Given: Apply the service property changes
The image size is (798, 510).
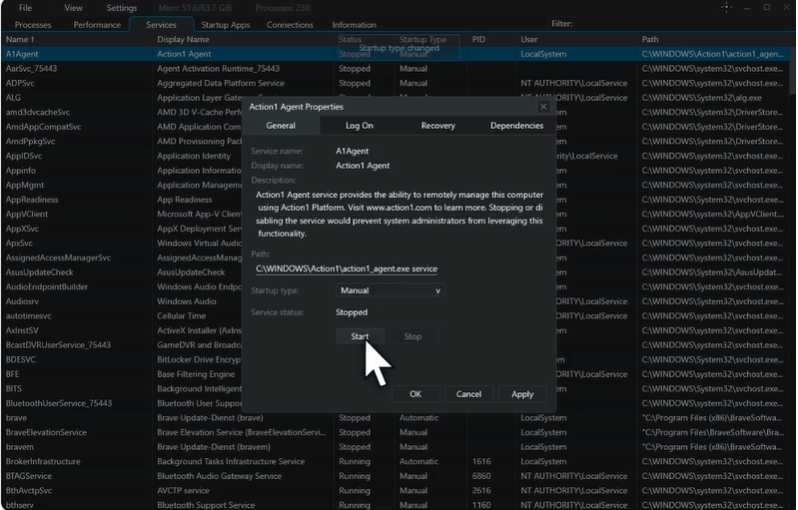Looking at the screenshot, I should coord(522,394).
